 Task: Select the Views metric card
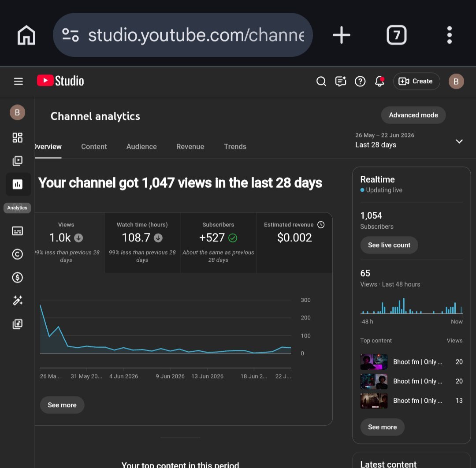(x=69, y=242)
